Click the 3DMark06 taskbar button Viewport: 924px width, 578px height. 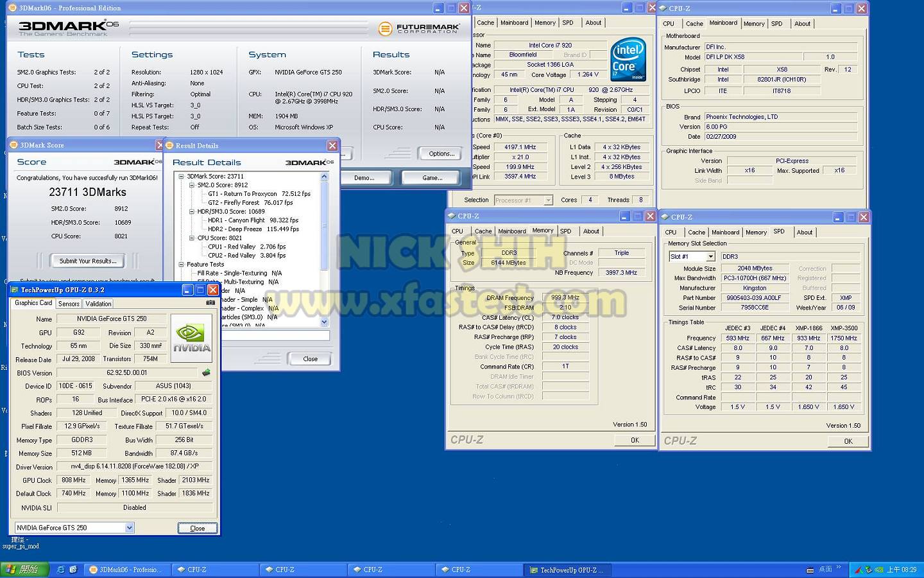[126, 570]
